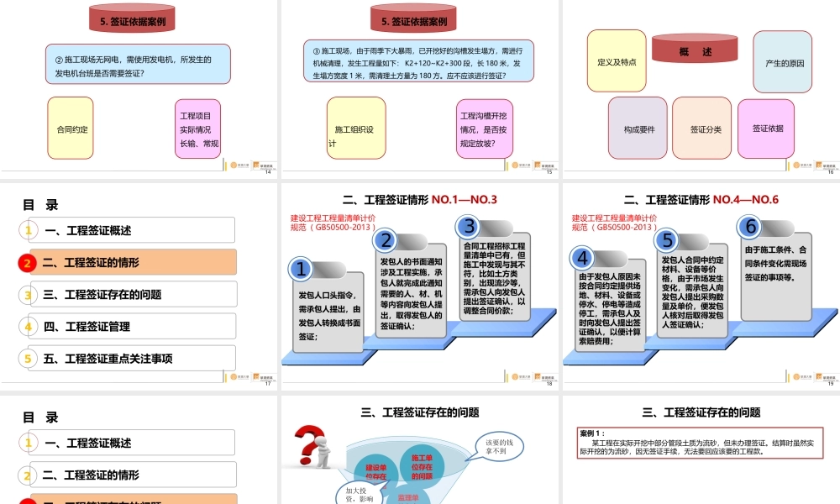840x504 pixels.
Task: Click the footer logo on slide 16
Action: tap(798, 165)
